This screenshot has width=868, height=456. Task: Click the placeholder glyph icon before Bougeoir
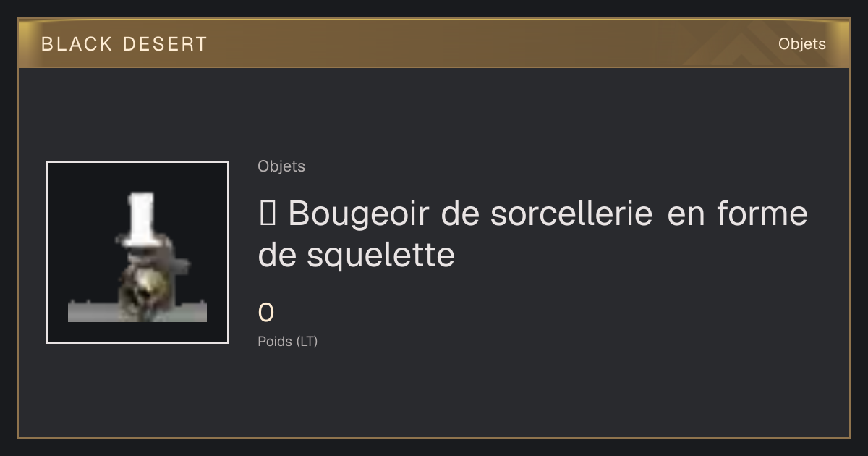(266, 214)
